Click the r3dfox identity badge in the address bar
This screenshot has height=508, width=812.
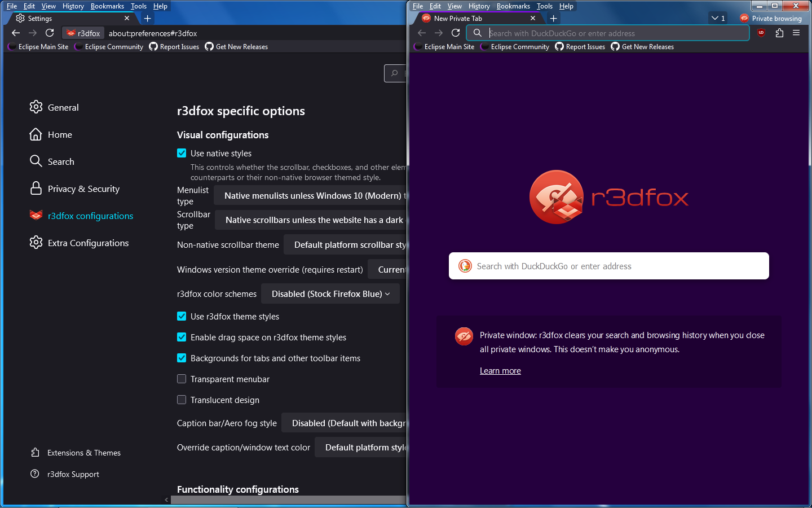(83, 33)
